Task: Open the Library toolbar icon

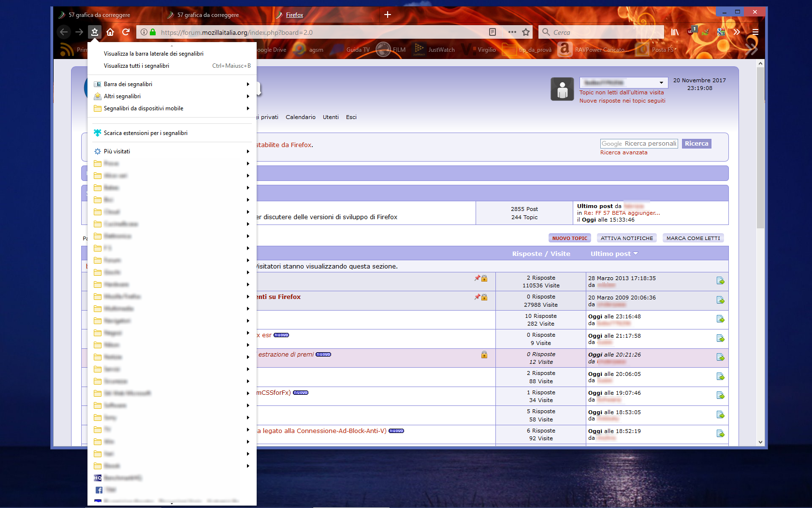Action: [x=675, y=32]
